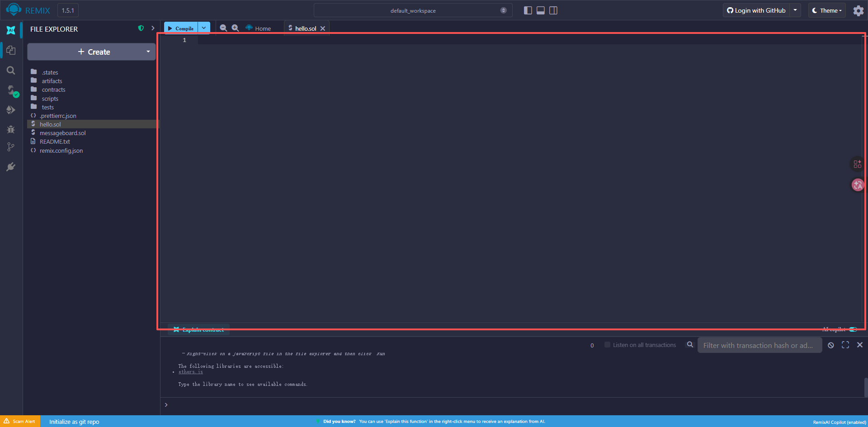The image size is (868, 427).
Task: Open the file search sidebar icon
Action: [x=11, y=70]
